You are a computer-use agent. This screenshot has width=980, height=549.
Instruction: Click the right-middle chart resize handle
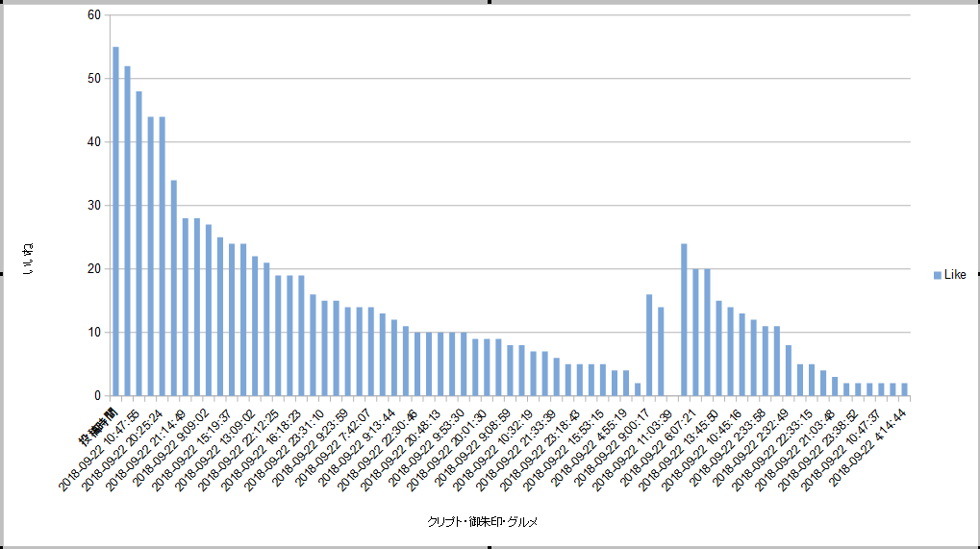point(978,274)
